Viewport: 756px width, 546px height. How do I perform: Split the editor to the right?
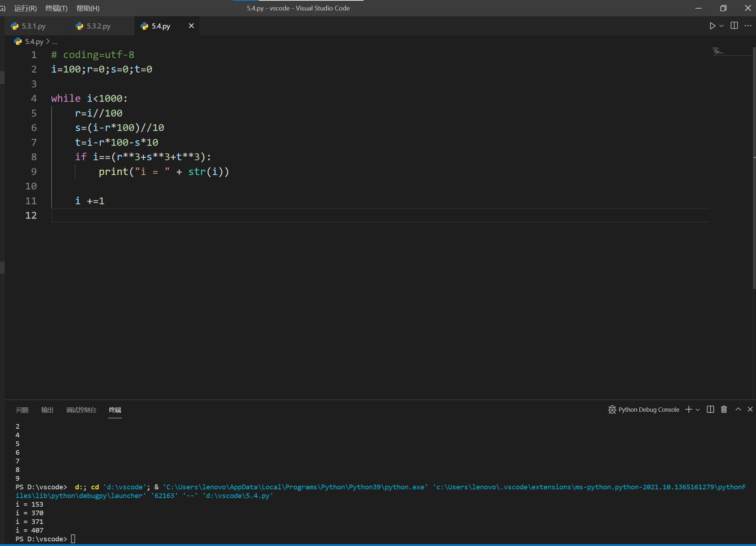coord(734,26)
